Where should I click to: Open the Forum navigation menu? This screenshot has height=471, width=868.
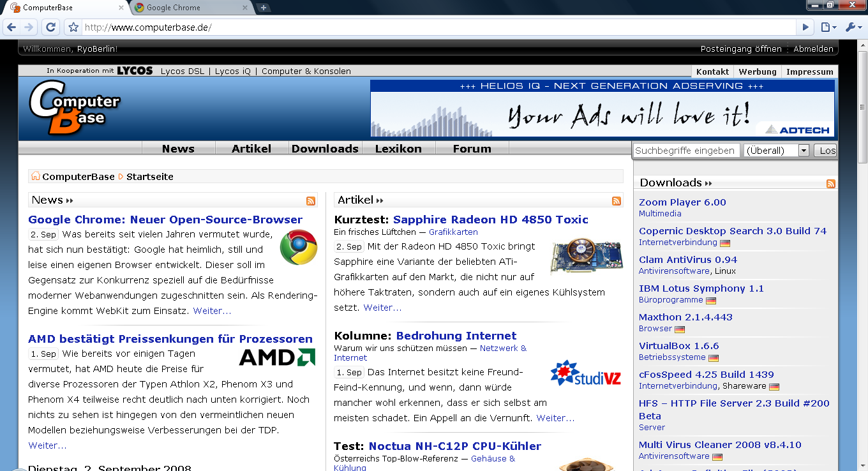(472, 149)
